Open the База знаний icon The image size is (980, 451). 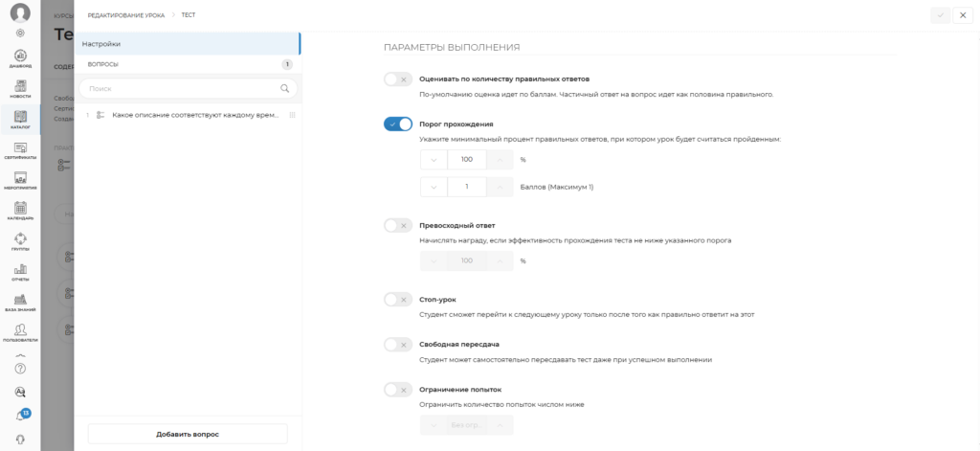20,302
